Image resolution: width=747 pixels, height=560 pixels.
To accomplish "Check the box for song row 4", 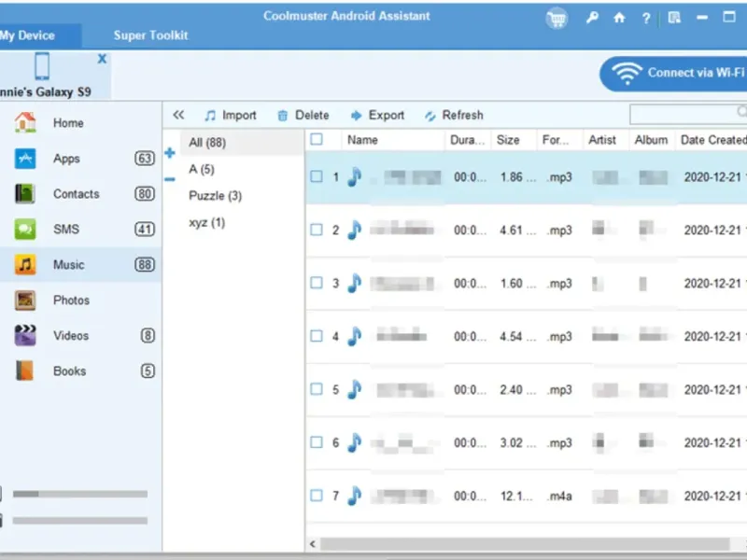I will (x=317, y=336).
